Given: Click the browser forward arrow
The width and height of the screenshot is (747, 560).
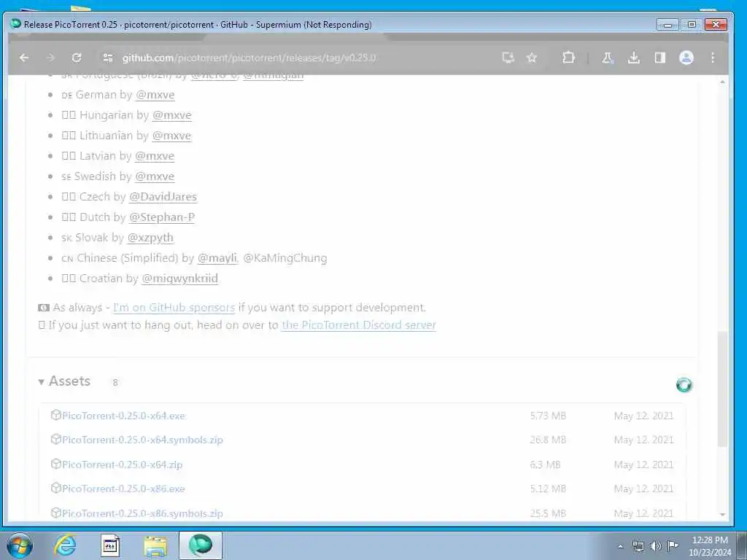Looking at the screenshot, I should [50, 58].
